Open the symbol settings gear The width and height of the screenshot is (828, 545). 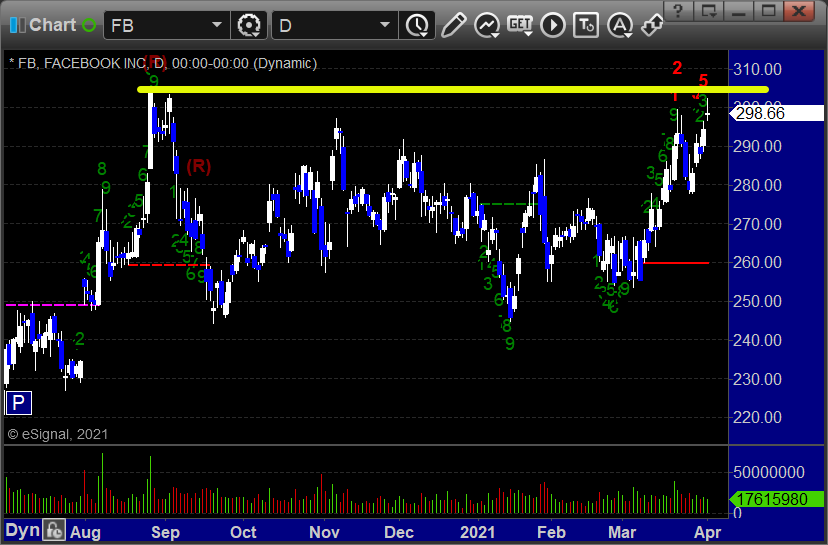click(x=249, y=25)
